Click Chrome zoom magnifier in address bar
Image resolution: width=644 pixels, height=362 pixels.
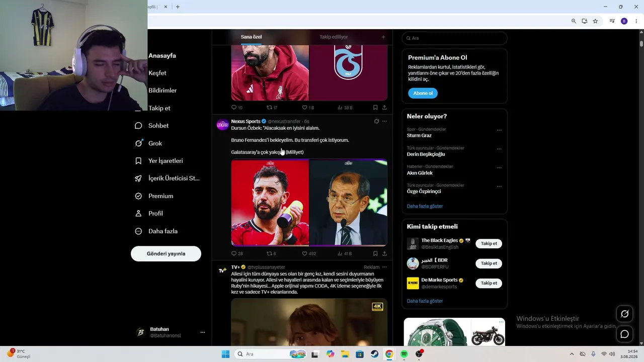[574, 21]
